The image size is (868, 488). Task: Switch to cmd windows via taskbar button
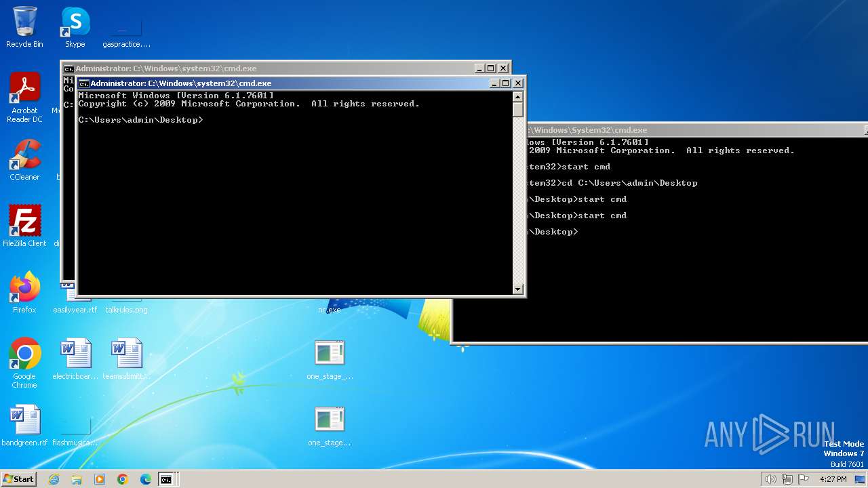[166, 479]
